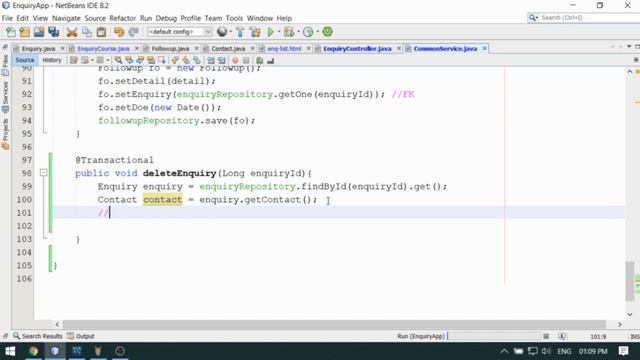Click Find Selection magnifier icon in editor toolbar

118,60
